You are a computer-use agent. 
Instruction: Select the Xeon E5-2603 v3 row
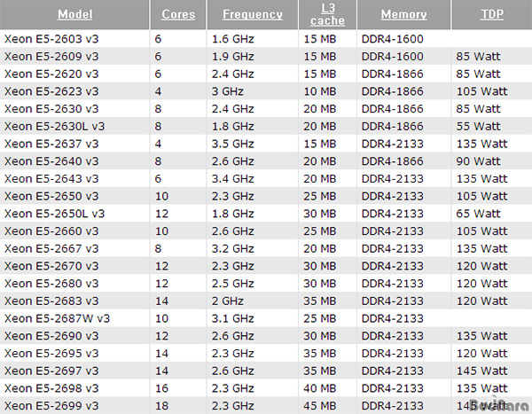[266, 39]
